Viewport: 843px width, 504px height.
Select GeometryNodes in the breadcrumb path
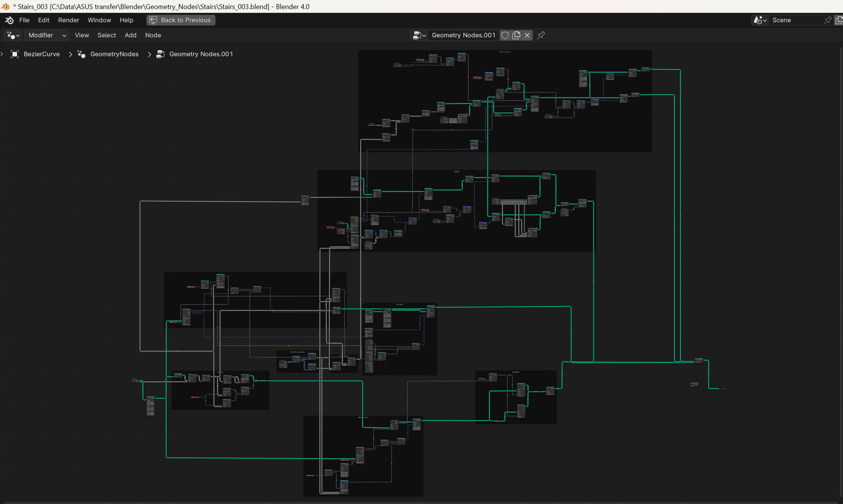[114, 54]
